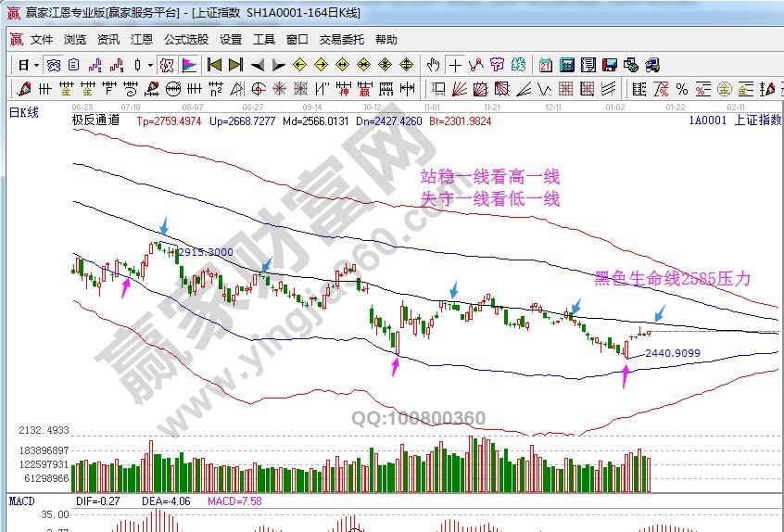
Task: Select the crosshair cursor tool
Action: (455, 65)
